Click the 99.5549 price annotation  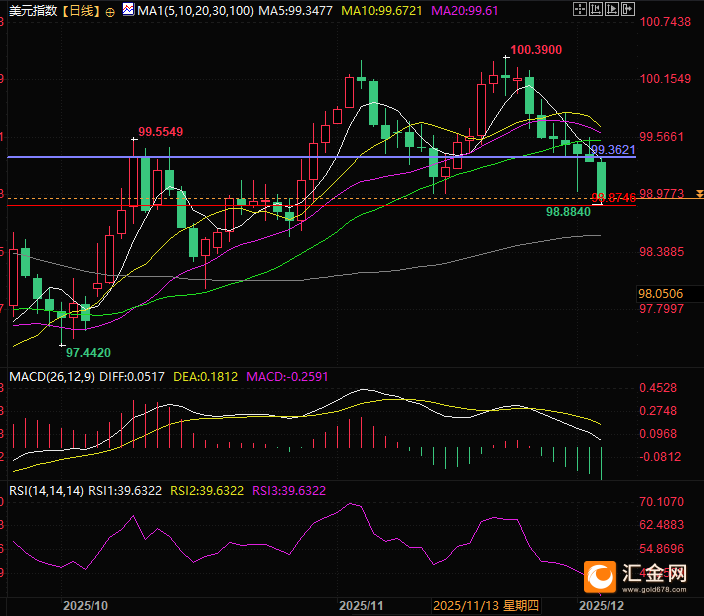(160, 131)
